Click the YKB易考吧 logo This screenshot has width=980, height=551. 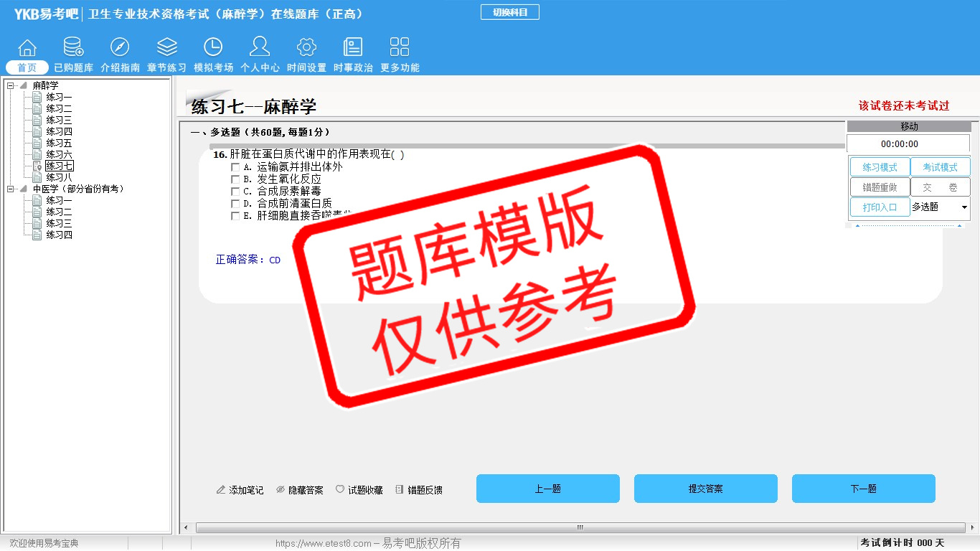click(46, 14)
